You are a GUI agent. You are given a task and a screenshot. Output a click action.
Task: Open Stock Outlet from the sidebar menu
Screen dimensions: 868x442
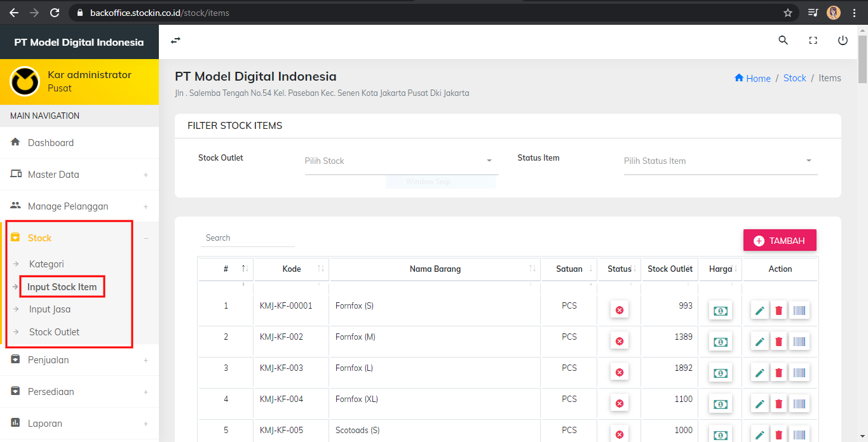[x=53, y=331]
